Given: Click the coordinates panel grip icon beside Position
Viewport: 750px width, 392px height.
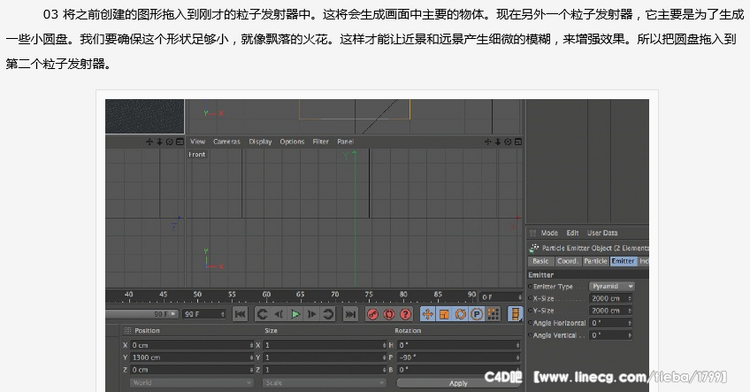Looking at the screenshot, I should [x=127, y=330].
